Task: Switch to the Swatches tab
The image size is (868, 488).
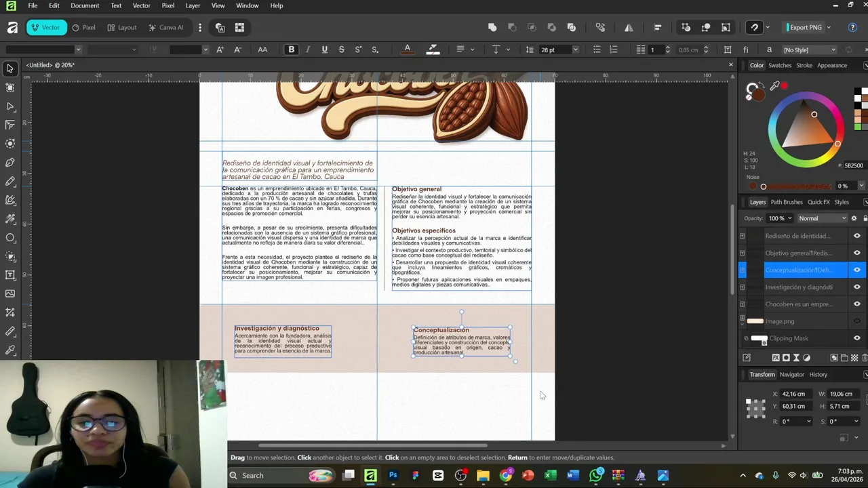Action: [x=779, y=65]
